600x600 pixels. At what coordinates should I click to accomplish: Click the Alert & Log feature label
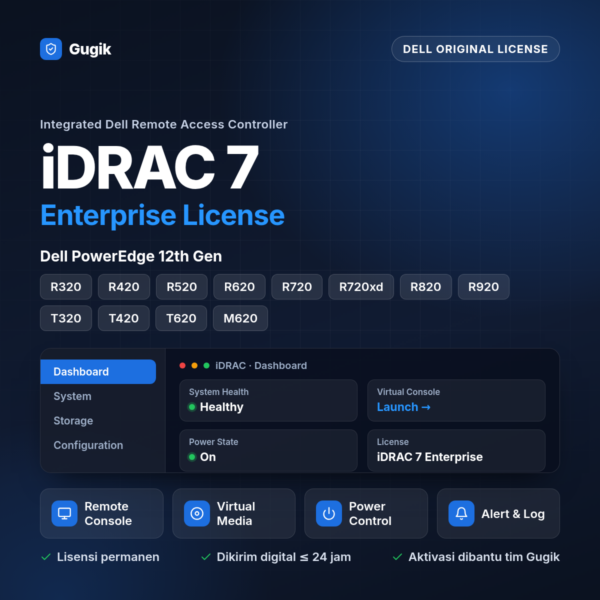coord(513,514)
